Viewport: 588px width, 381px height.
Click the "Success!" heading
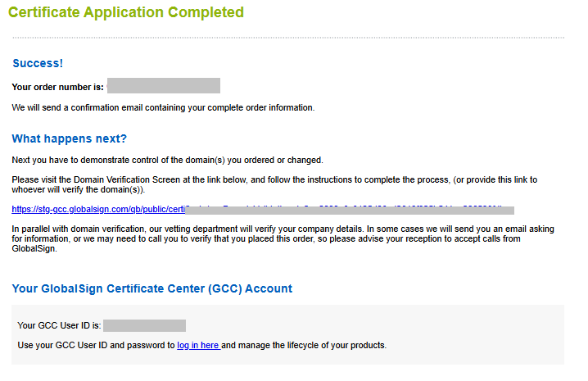(38, 63)
